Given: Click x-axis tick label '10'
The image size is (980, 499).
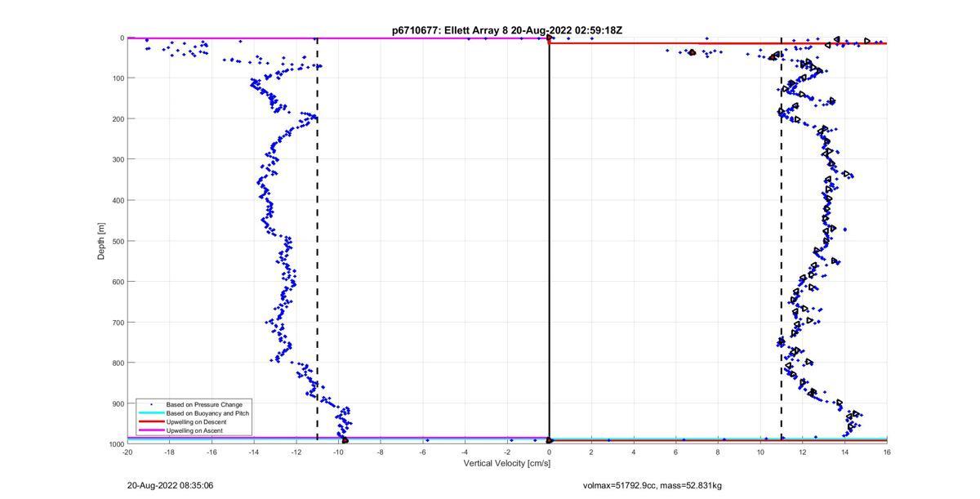Looking at the screenshot, I should coord(760,452).
